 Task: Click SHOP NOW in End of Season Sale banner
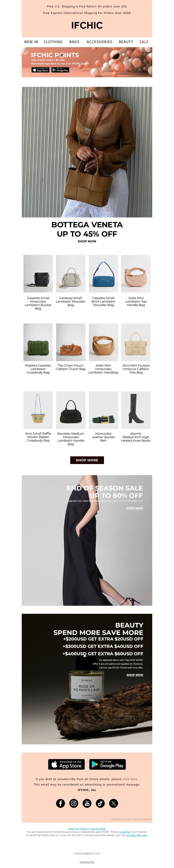point(134,508)
